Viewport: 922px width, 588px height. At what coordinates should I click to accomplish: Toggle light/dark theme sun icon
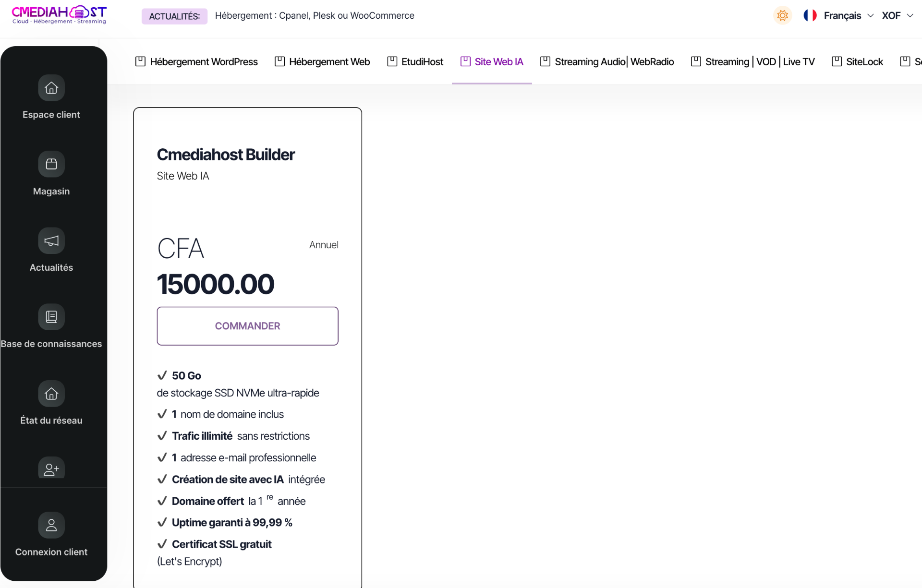782,15
